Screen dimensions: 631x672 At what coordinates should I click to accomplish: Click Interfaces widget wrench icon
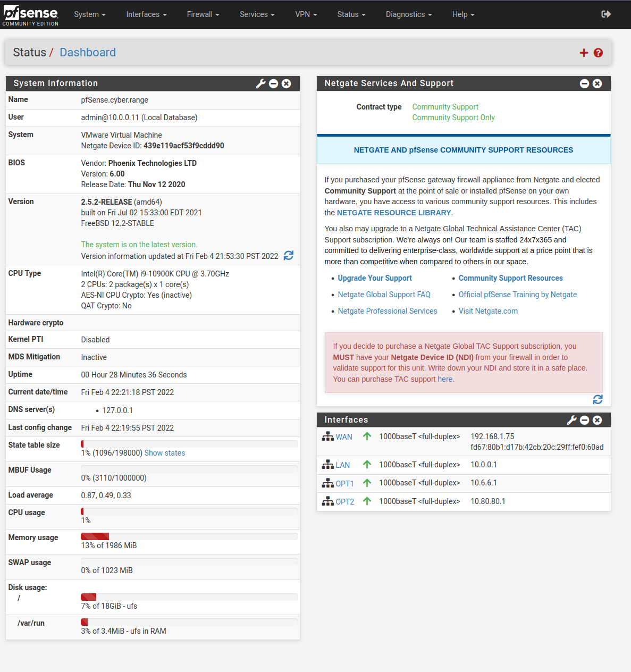[x=571, y=420]
